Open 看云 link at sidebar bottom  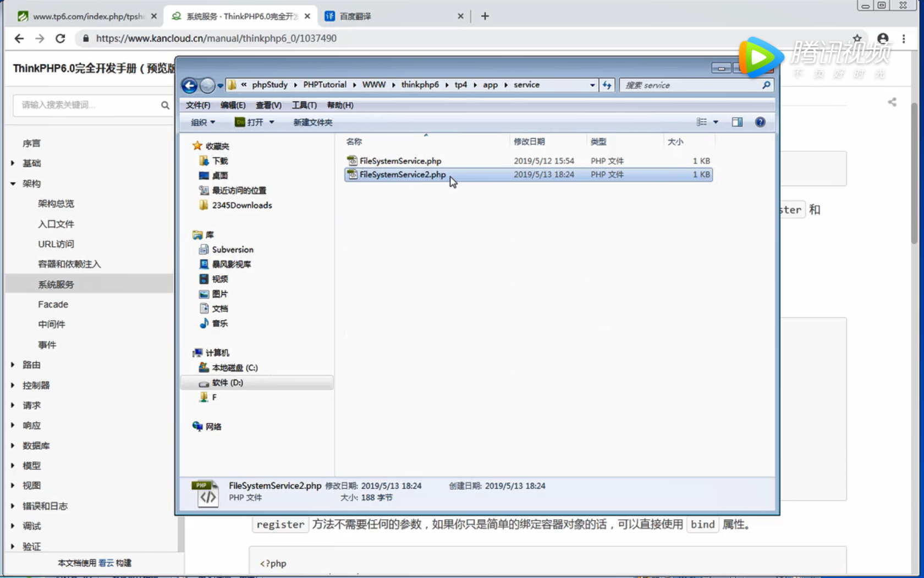106,563
